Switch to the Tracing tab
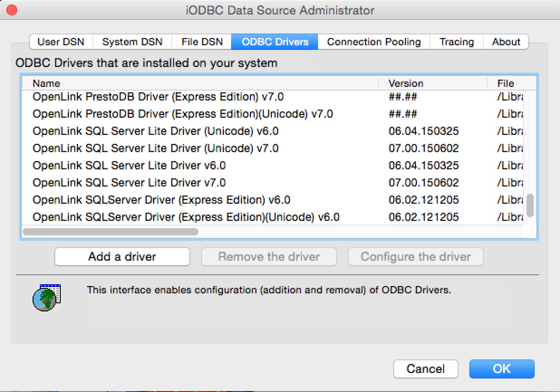Image resolution: width=560 pixels, height=392 pixels. (x=457, y=42)
